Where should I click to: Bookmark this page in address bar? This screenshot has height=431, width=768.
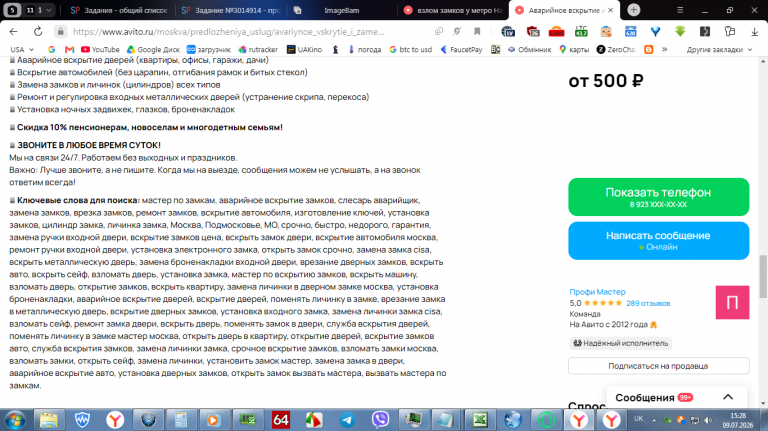point(477,32)
